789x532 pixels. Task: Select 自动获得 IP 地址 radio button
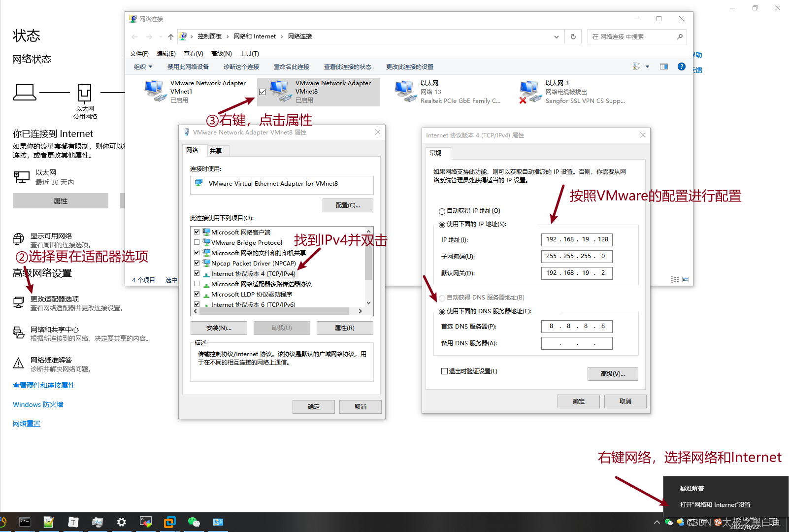[442, 211]
